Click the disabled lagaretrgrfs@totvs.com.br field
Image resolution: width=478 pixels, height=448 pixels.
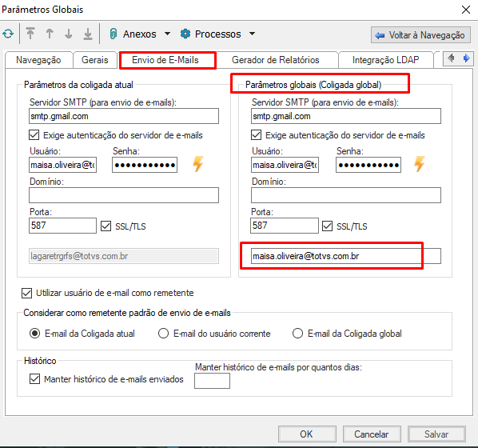(124, 256)
